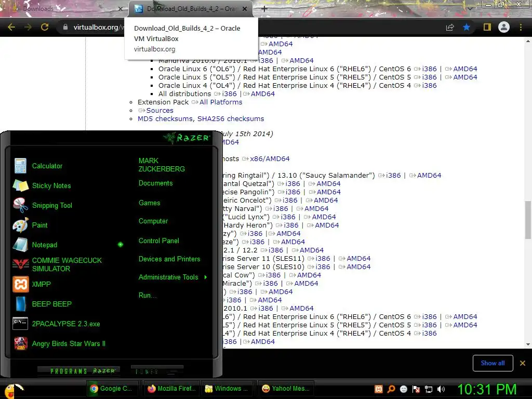Click SLES11 i386 link
This screenshot has height=399, width=532.
[x=323, y=259]
